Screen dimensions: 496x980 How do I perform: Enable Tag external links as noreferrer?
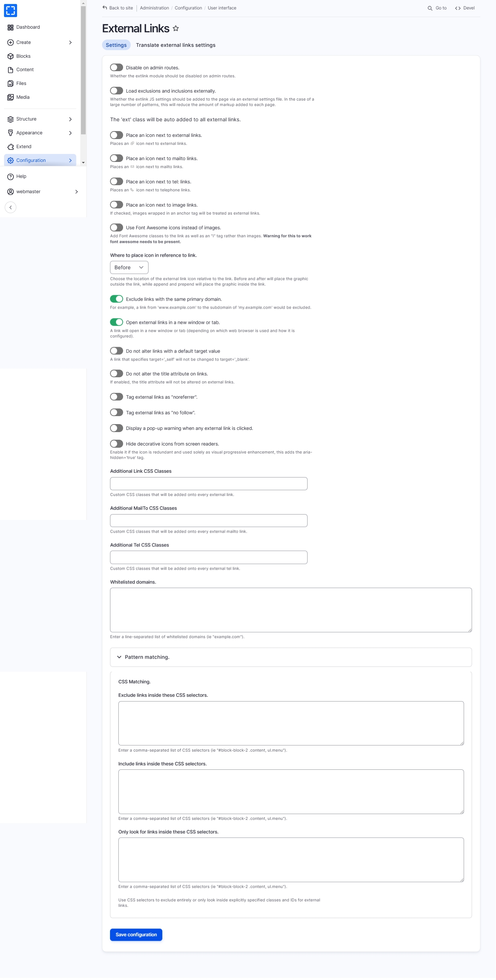pyautogui.click(x=117, y=397)
